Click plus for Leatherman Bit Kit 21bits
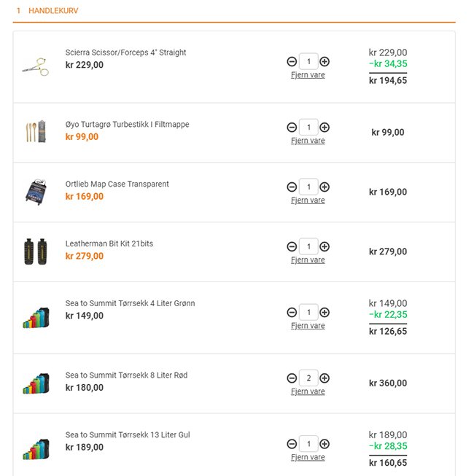The width and height of the screenshot is (474, 476). (x=325, y=247)
